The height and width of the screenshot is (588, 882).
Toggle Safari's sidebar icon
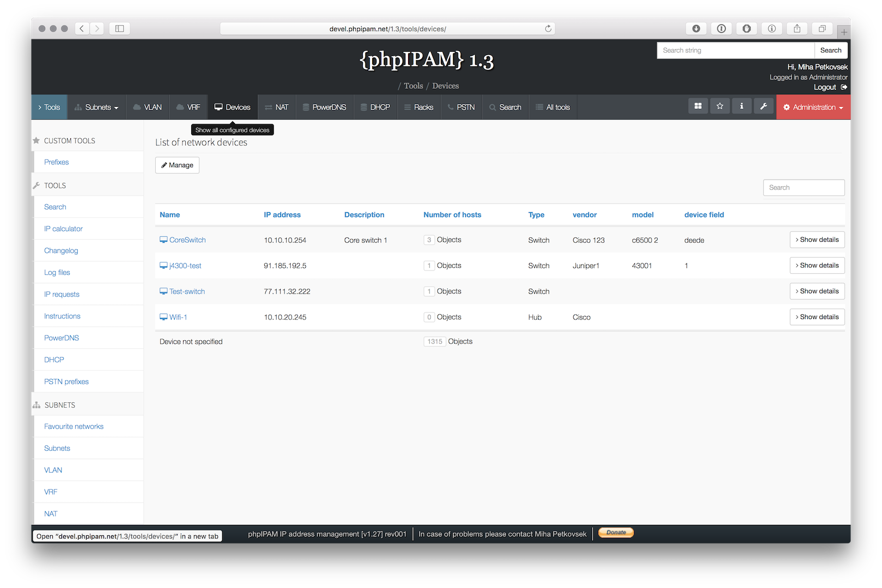pyautogui.click(x=119, y=28)
